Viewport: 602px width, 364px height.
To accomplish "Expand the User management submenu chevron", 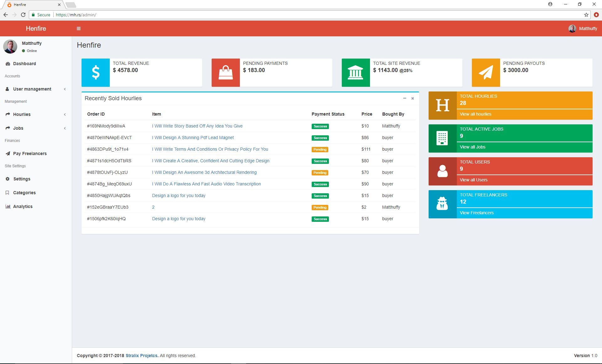I will click(x=65, y=89).
